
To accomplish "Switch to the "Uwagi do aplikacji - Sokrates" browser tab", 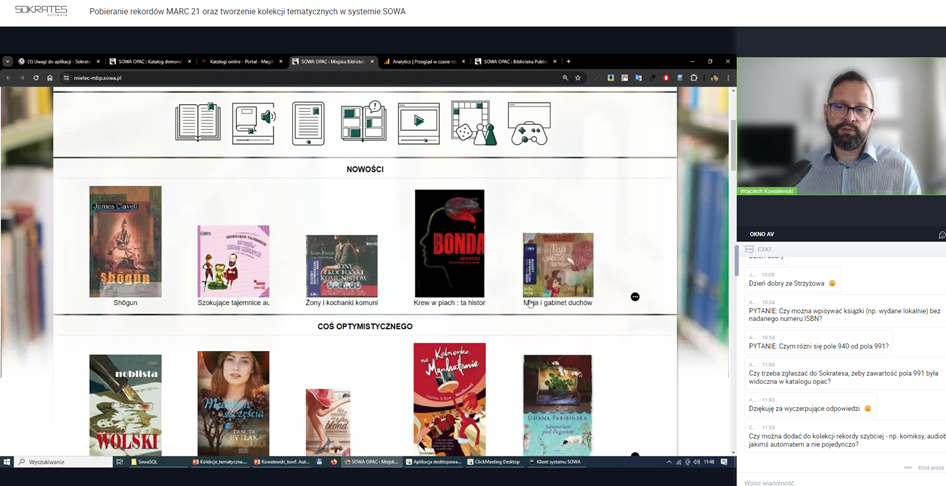I will (59, 62).
